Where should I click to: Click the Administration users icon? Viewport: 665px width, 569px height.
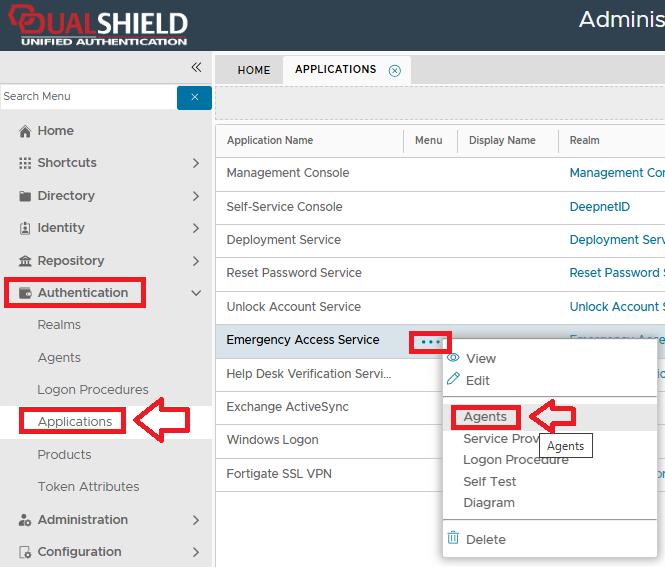point(25,520)
